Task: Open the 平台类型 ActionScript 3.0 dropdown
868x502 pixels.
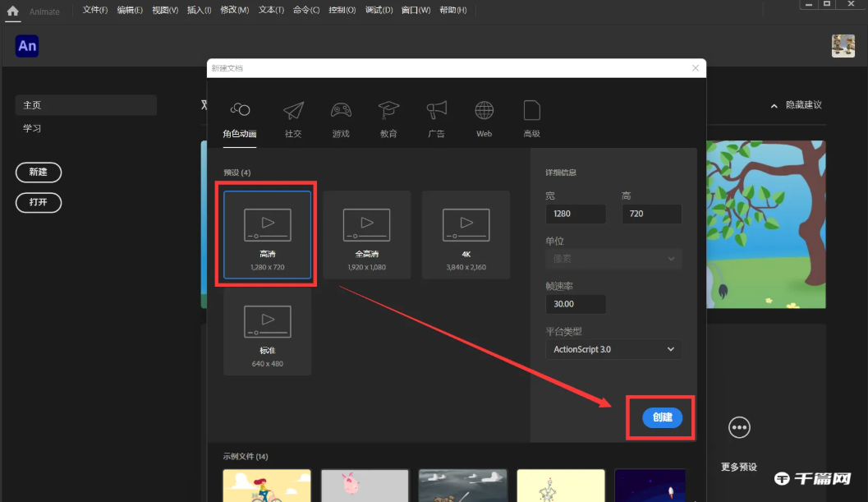Action: [x=613, y=348]
